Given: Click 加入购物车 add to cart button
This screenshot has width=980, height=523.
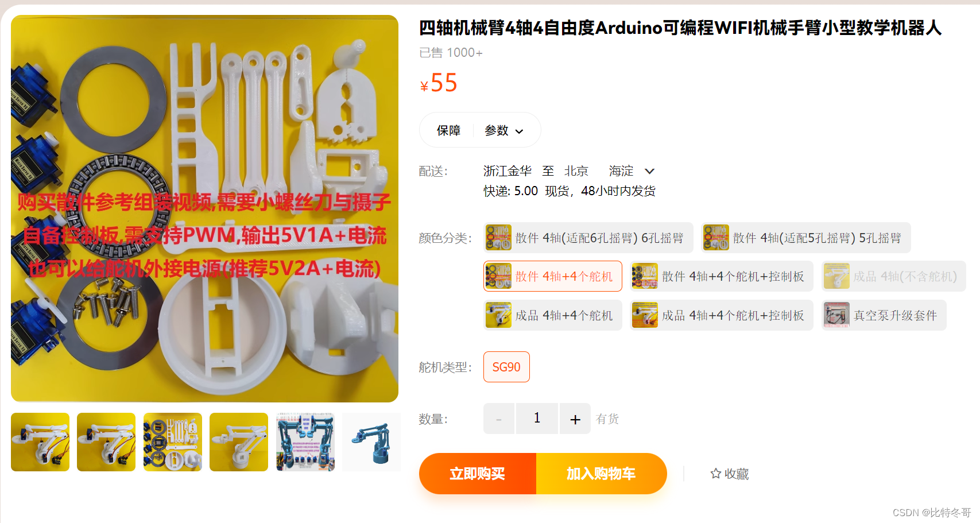Looking at the screenshot, I should click(x=601, y=474).
